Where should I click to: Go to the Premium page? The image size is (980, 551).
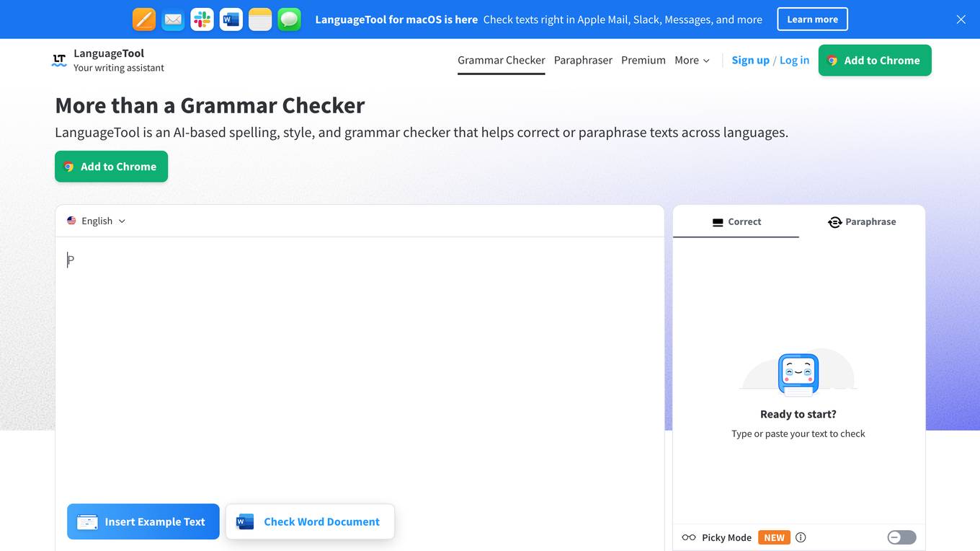click(643, 61)
